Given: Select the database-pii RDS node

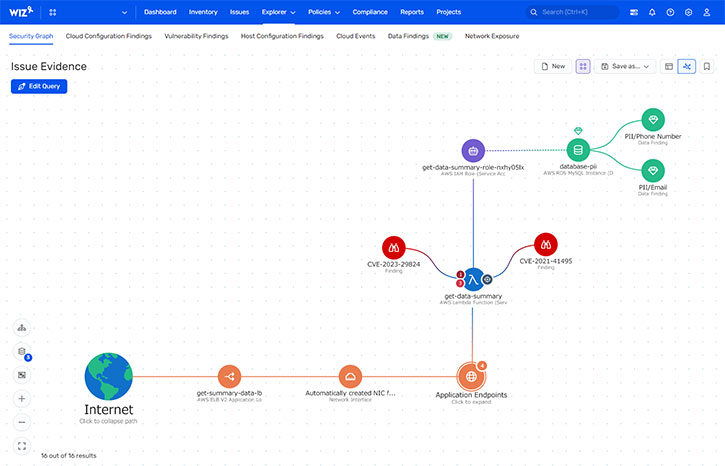Looking at the screenshot, I should point(578,150).
